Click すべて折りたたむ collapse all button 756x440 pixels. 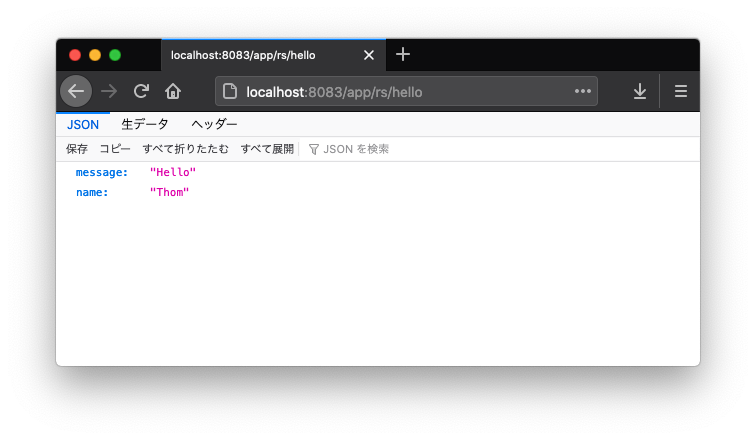(186, 149)
